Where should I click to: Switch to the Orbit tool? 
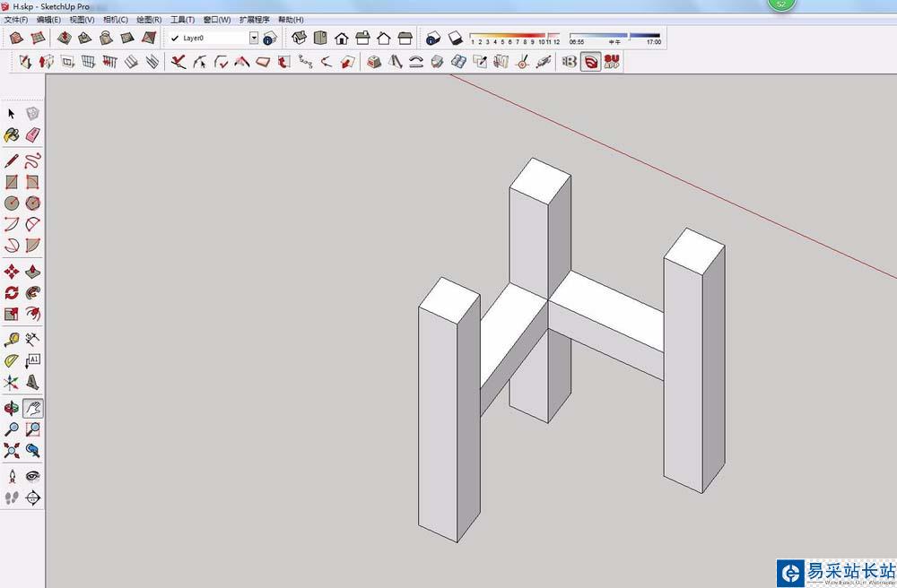(12, 408)
